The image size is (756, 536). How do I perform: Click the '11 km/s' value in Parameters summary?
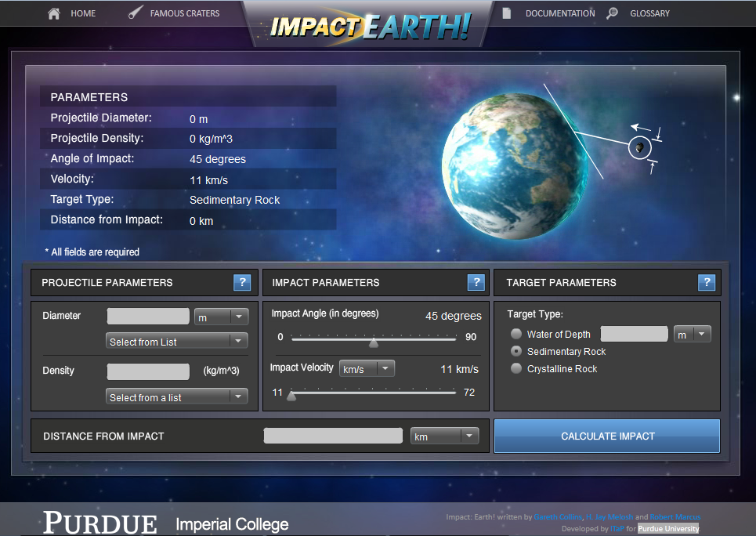(208, 180)
